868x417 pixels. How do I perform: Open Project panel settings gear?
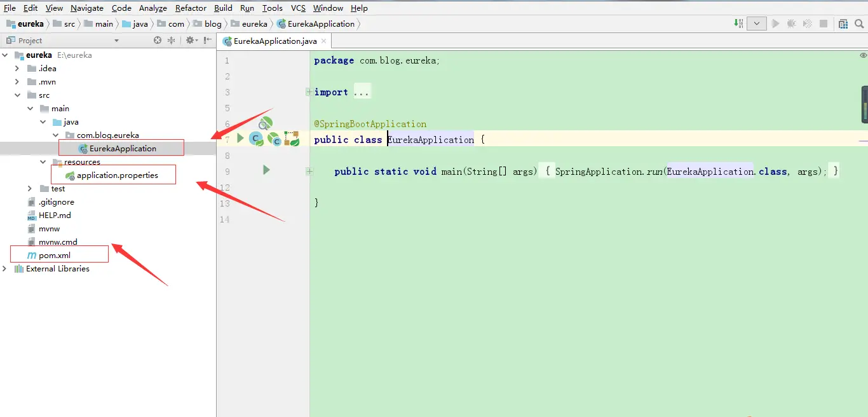pyautogui.click(x=191, y=40)
